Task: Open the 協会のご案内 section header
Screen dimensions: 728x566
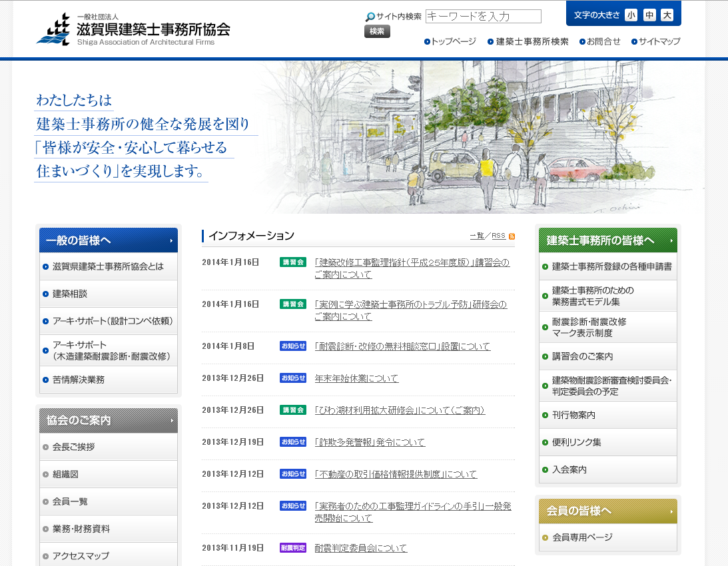Action: pyautogui.click(x=109, y=420)
